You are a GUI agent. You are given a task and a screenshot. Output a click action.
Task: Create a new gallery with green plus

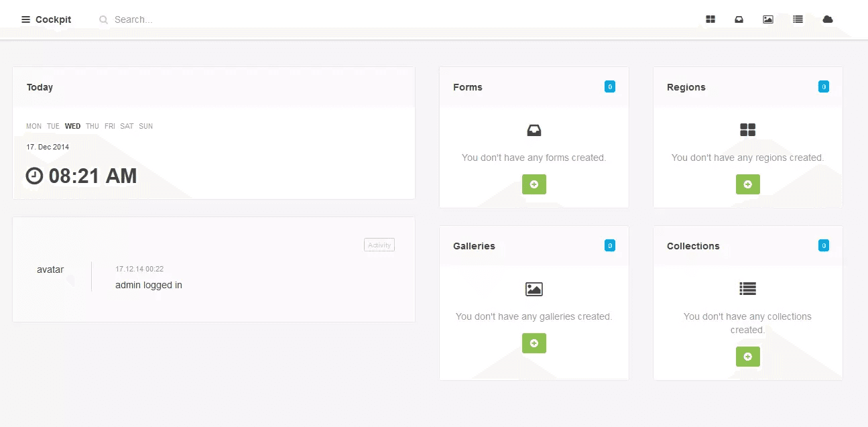(x=534, y=343)
